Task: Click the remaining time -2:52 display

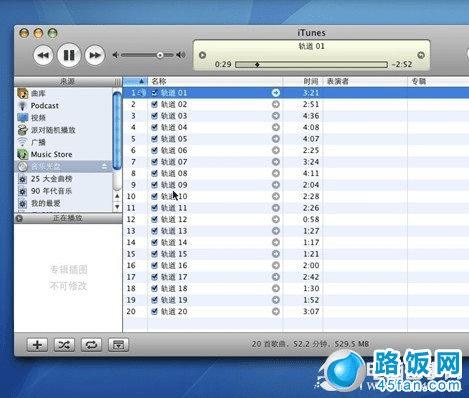Action: (402, 64)
